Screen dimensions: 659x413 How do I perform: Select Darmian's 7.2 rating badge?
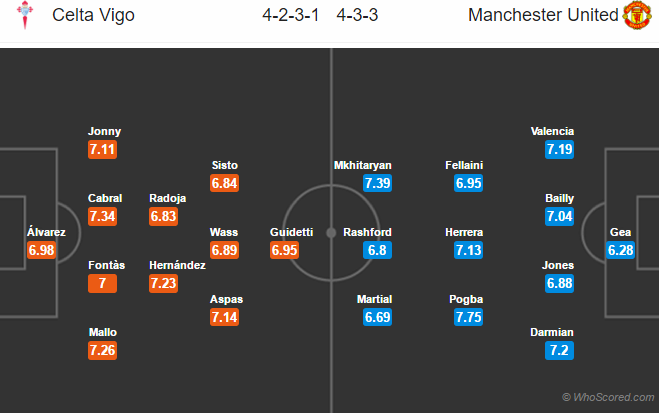pyautogui.click(x=559, y=351)
